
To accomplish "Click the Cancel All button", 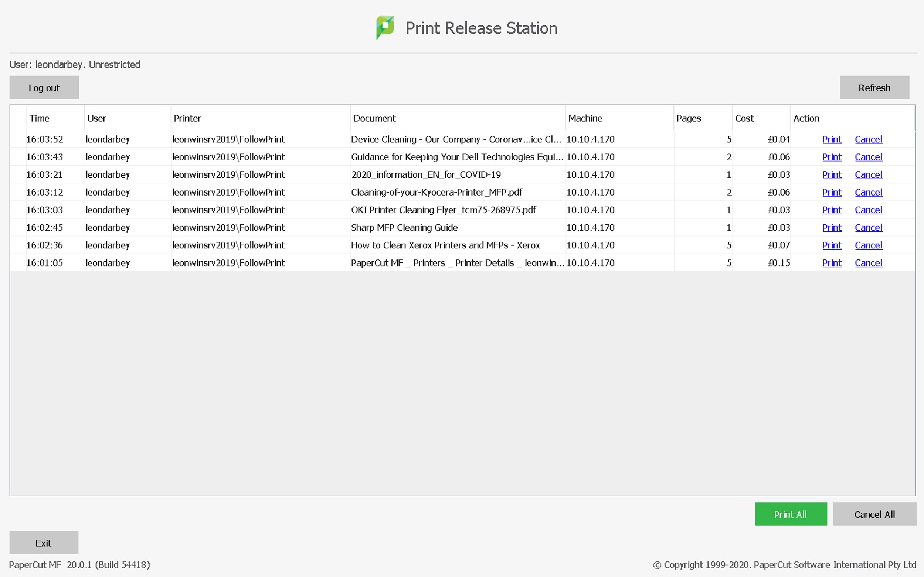I will pyautogui.click(x=874, y=514).
